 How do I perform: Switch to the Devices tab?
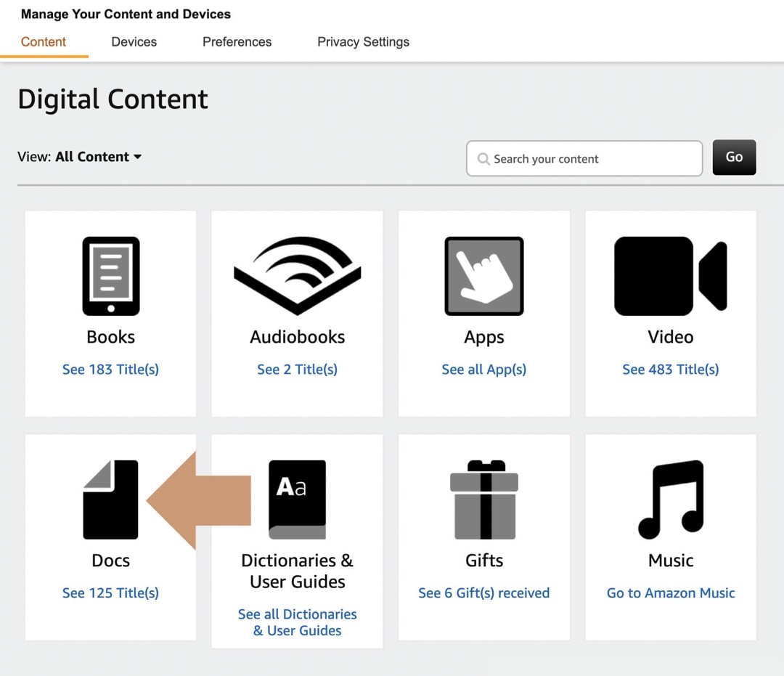[x=134, y=42]
